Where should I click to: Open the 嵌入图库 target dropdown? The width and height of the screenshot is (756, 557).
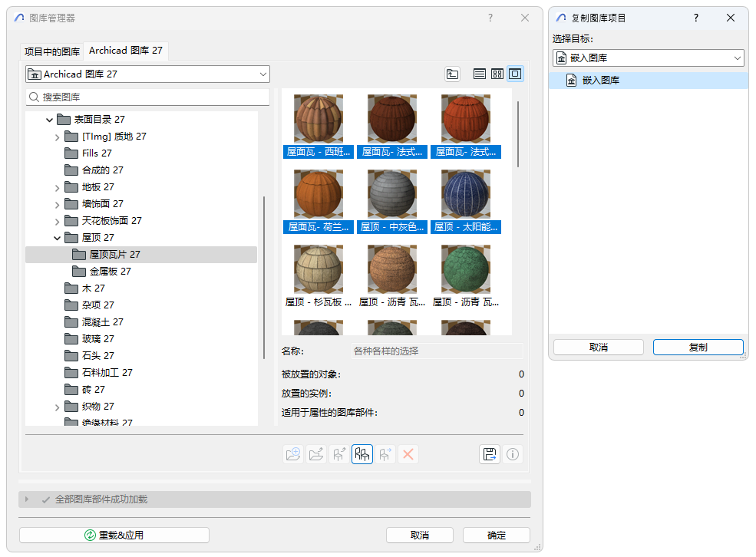[648, 58]
